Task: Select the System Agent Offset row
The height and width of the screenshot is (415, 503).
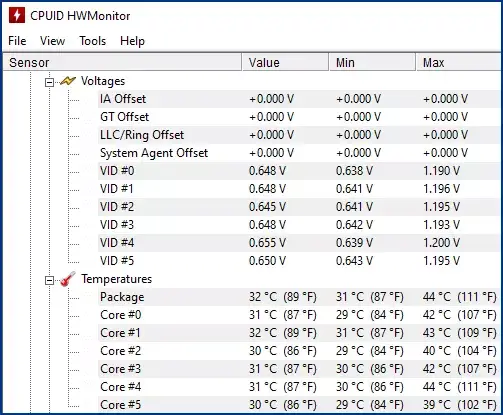Action: click(x=299, y=153)
